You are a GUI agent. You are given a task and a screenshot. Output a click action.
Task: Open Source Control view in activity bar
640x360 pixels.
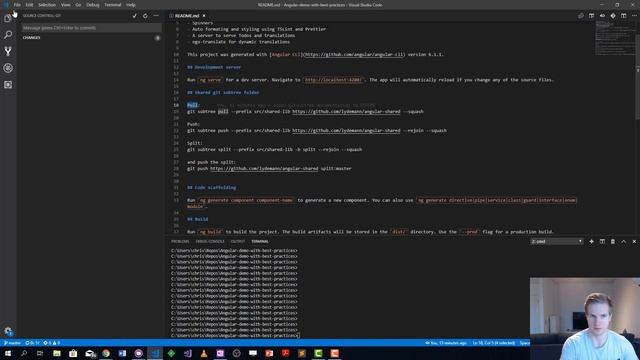pyautogui.click(x=8, y=51)
